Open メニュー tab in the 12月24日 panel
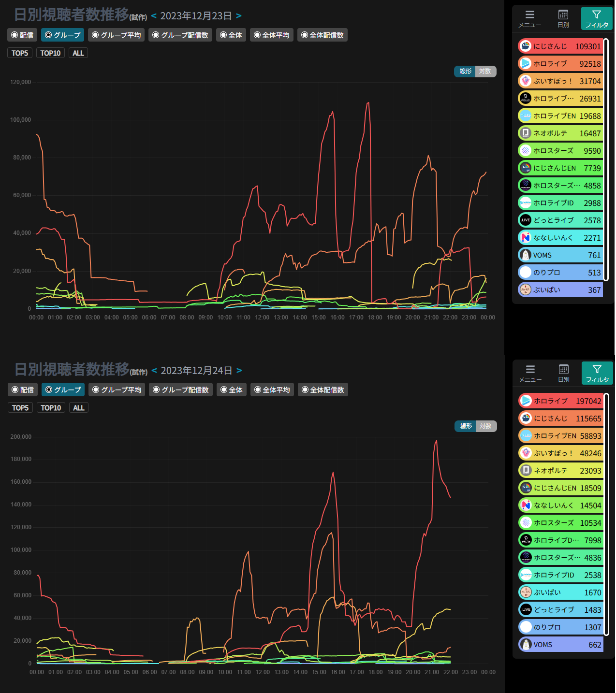This screenshot has width=616, height=693. click(530, 373)
